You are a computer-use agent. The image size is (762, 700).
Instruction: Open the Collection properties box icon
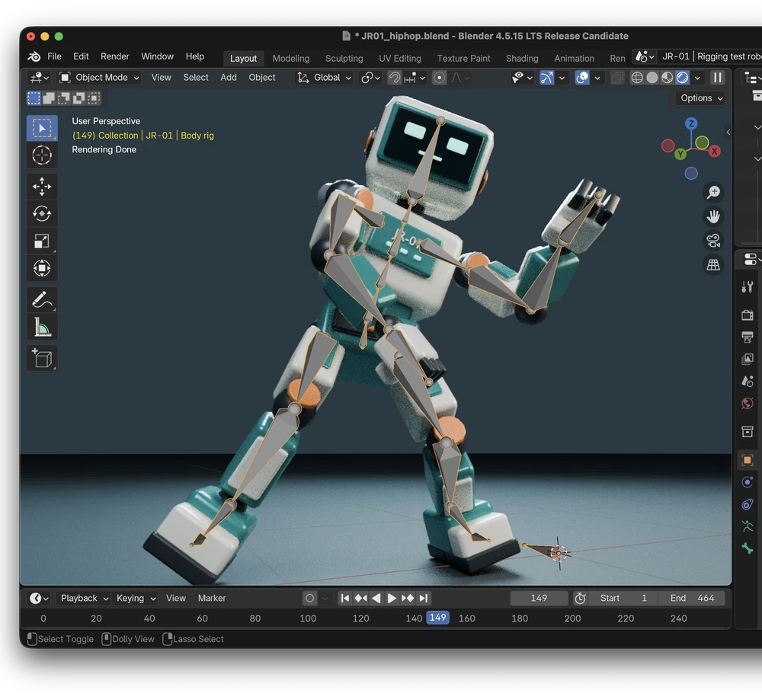pos(748,431)
